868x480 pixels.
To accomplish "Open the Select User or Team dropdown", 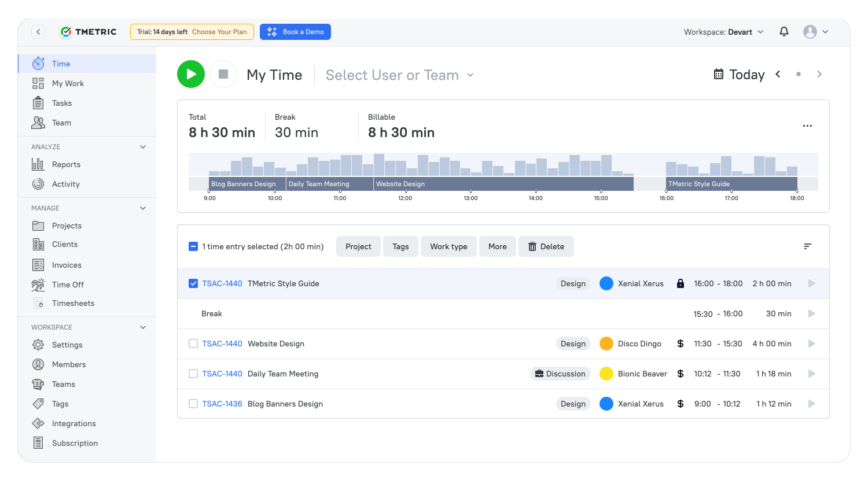I will click(x=399, y=75).
